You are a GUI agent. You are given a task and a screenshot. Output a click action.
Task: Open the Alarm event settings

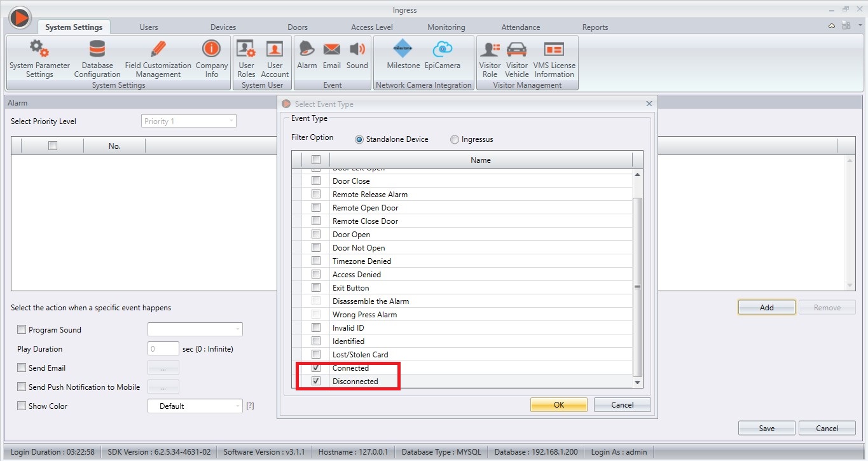(307, 55)
